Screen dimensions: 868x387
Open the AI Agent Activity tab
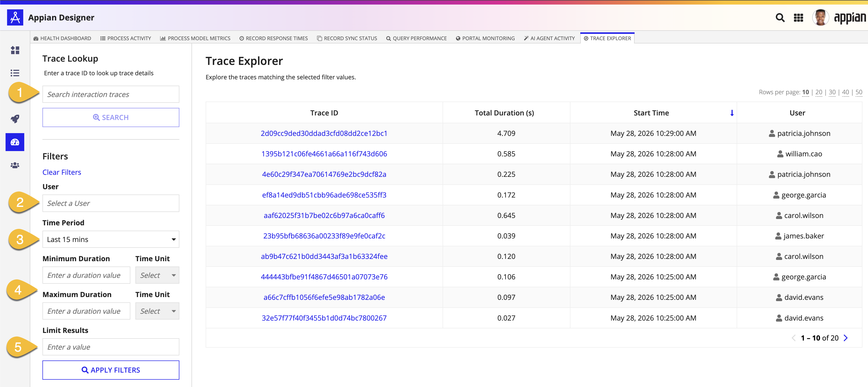(x=550, y=38)
